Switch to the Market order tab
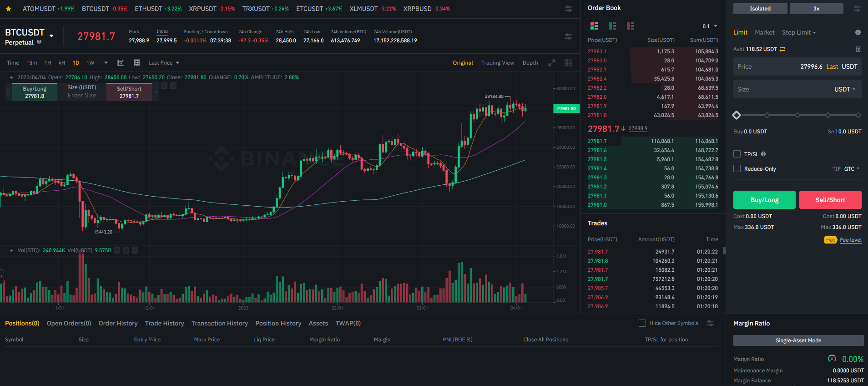 (764, 32)
